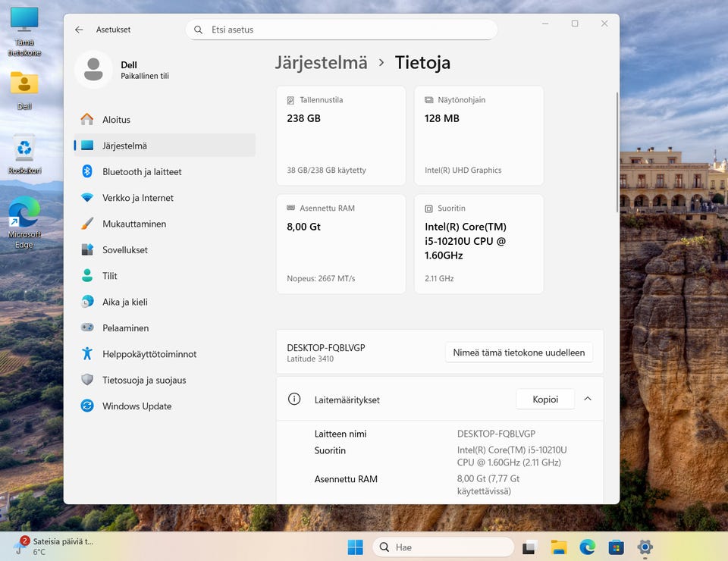The height and width of the screenshot is (561, 728).
Task: Open Microsoft Edge from the taskbar
Action: 588,547
